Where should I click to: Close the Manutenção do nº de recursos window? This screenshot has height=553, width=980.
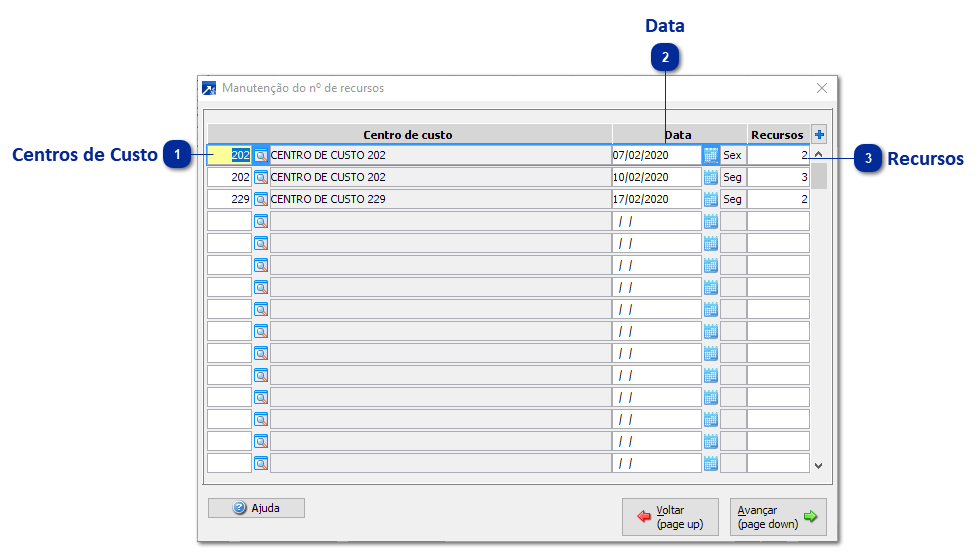click(x=822, y=88)
